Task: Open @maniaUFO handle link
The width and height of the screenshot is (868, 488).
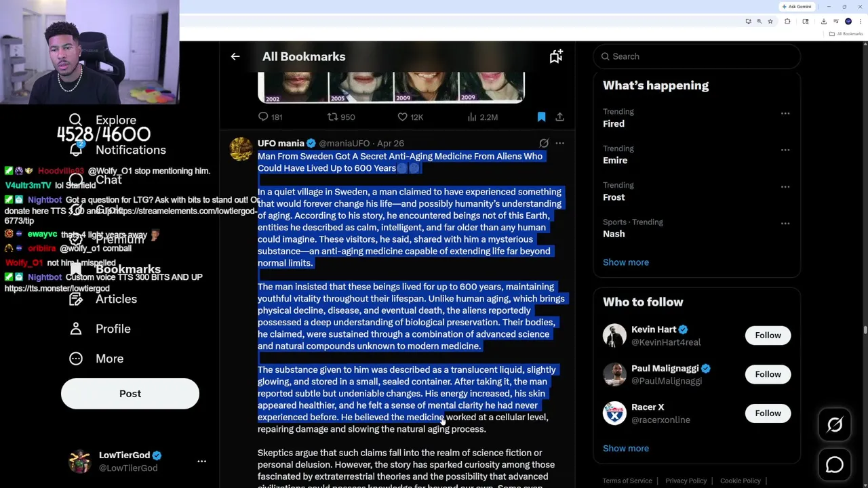Action: click(x=344, y=143)
